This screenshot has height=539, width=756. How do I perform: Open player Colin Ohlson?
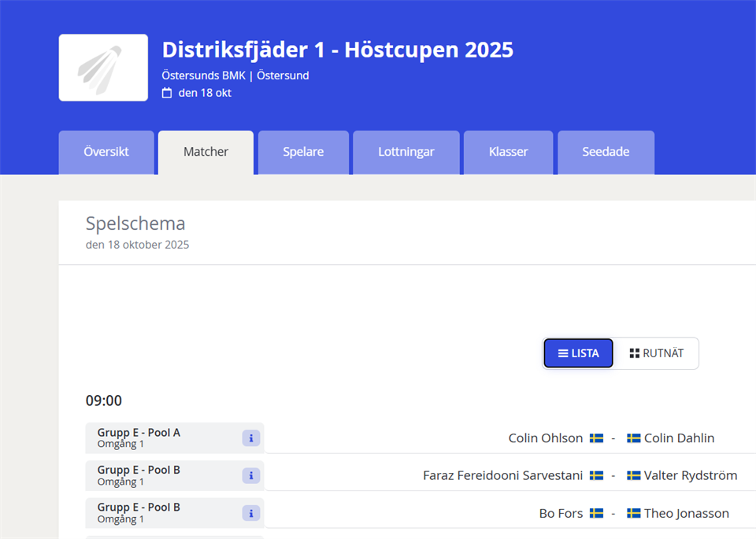(545, 438)
